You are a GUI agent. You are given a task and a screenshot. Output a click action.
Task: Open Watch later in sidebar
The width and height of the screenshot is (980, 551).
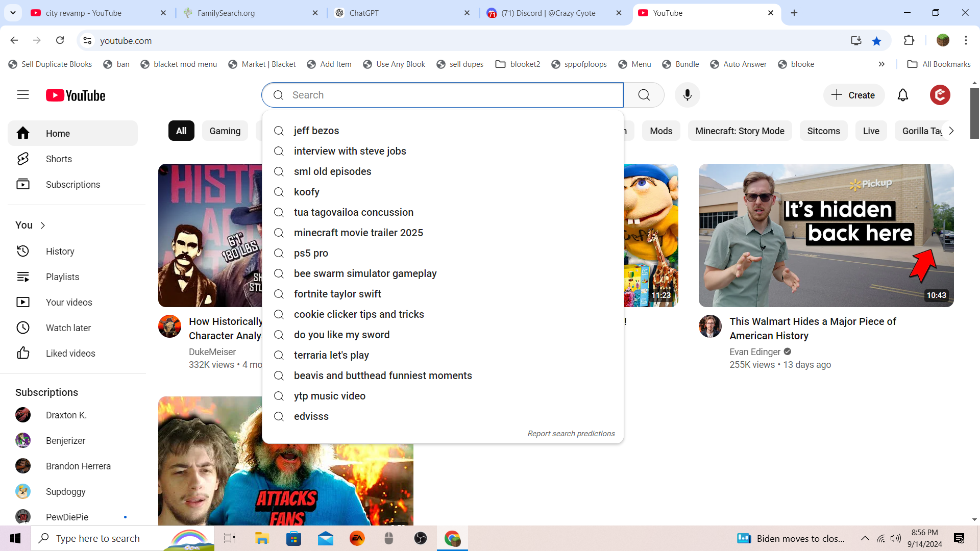(68, 328)
